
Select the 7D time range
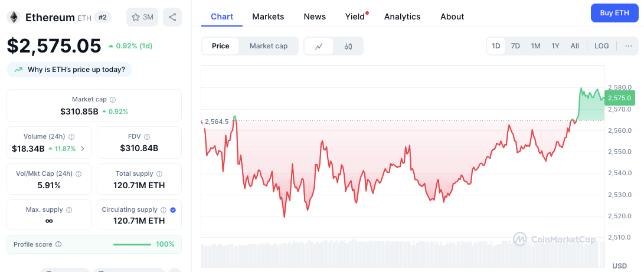(515, 46)
